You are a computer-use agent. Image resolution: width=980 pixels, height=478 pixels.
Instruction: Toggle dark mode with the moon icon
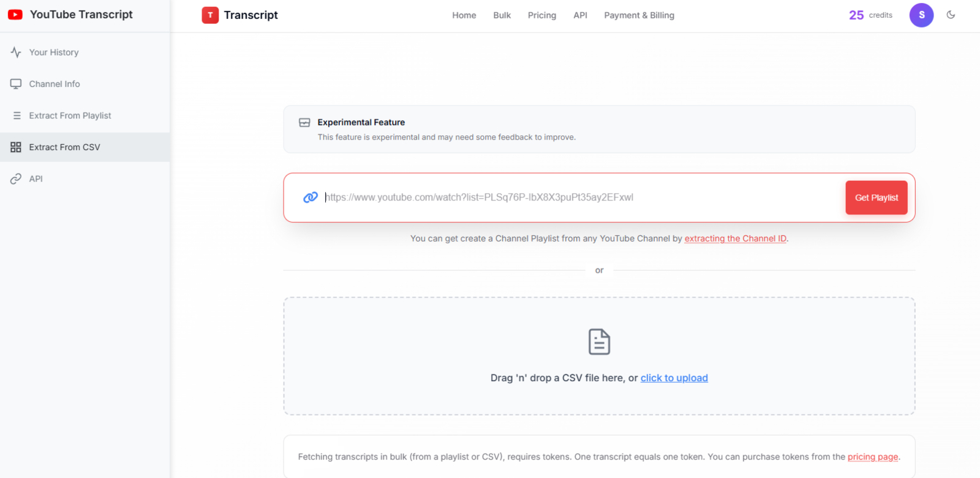tap(951, 15)
